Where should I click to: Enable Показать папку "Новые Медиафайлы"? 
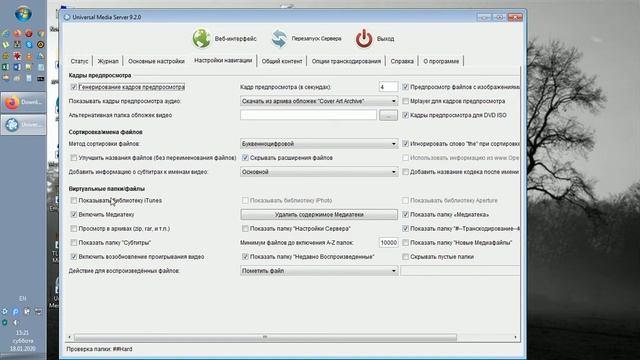click(405, 242)
